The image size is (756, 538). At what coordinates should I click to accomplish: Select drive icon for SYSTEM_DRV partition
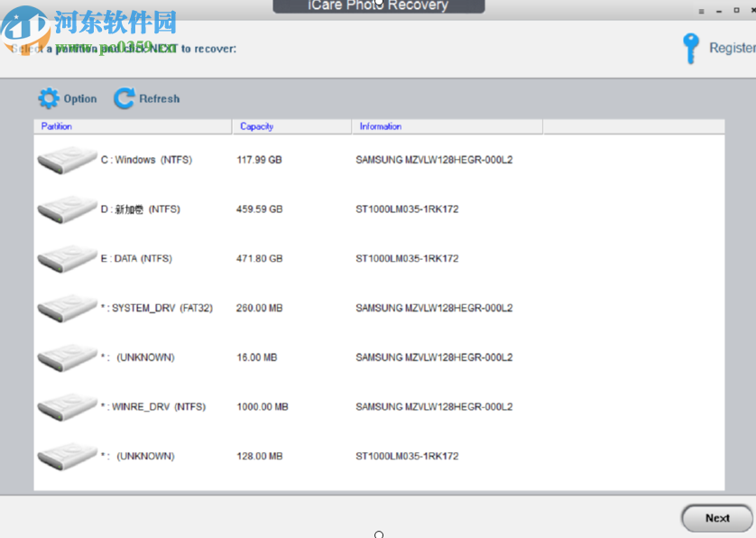pos(67,309)
